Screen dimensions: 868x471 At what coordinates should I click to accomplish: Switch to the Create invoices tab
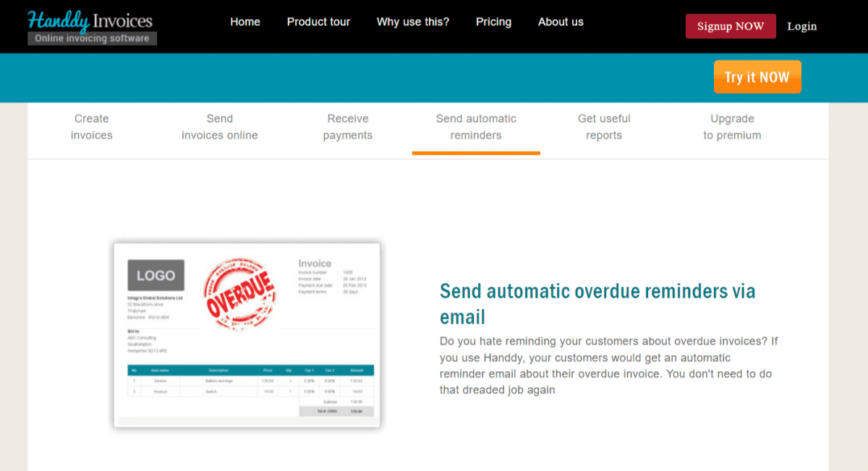(91, 127)
